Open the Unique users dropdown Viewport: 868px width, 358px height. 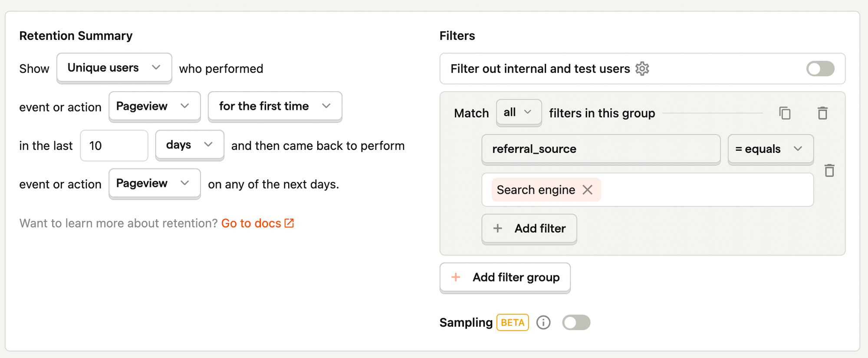coord(114,68)
